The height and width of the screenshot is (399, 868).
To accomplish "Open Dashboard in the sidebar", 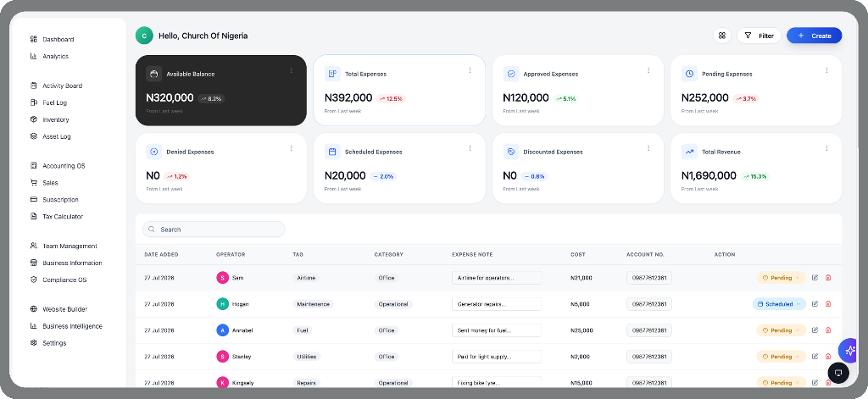I will coord(52,39).
